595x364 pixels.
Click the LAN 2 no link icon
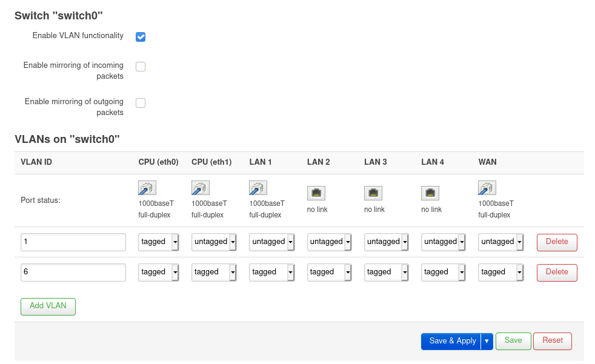click(x=316, y=193)
